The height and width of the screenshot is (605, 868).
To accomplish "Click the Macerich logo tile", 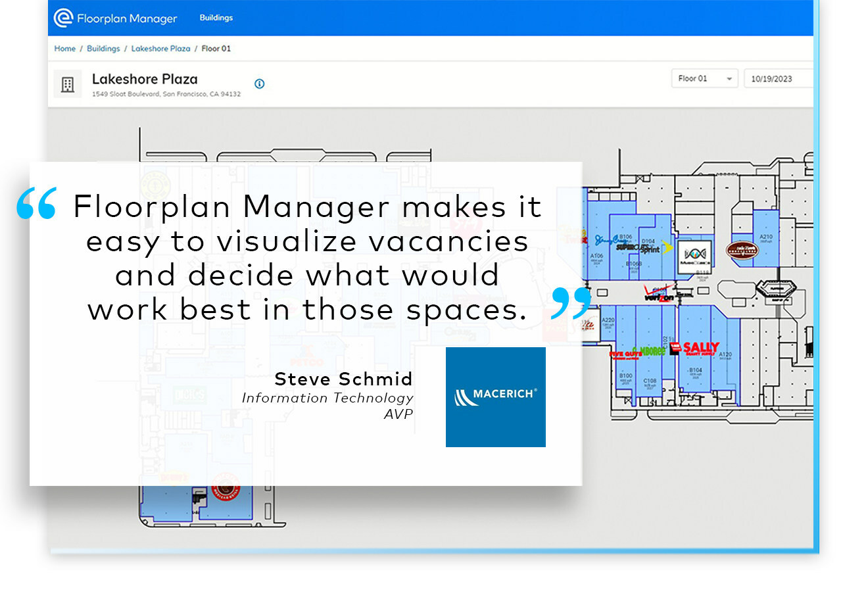I will [496, 397].
